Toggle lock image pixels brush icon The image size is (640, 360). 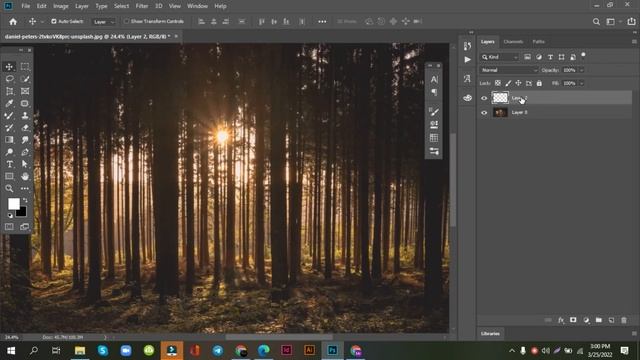point(508,83)
